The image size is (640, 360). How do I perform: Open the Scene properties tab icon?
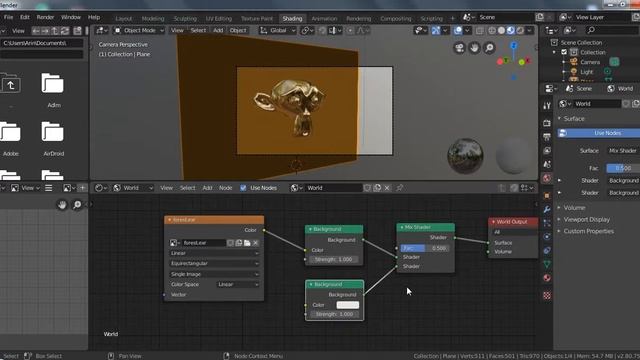pos(547,164)
